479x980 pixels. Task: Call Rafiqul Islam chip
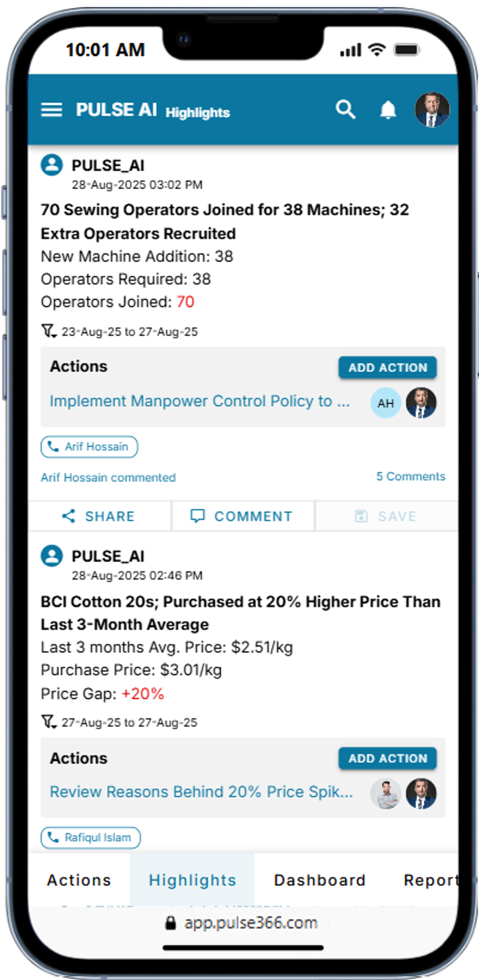click(x=91, y=838)
